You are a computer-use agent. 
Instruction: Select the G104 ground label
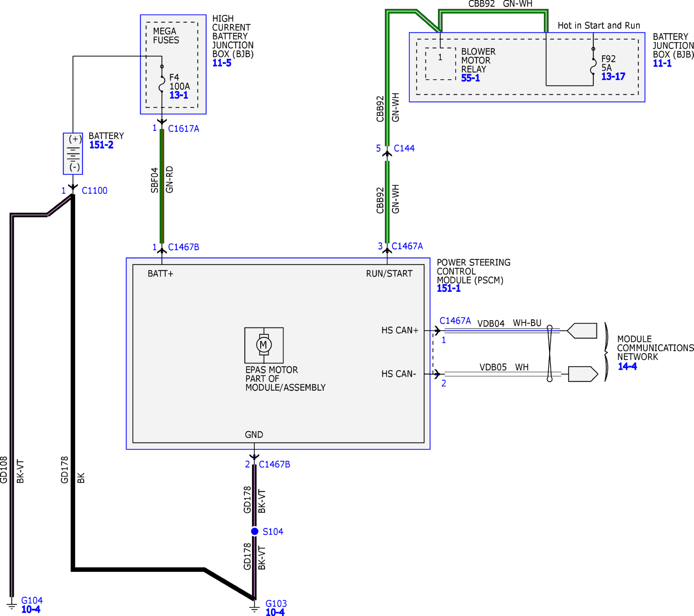click(32, 600)
